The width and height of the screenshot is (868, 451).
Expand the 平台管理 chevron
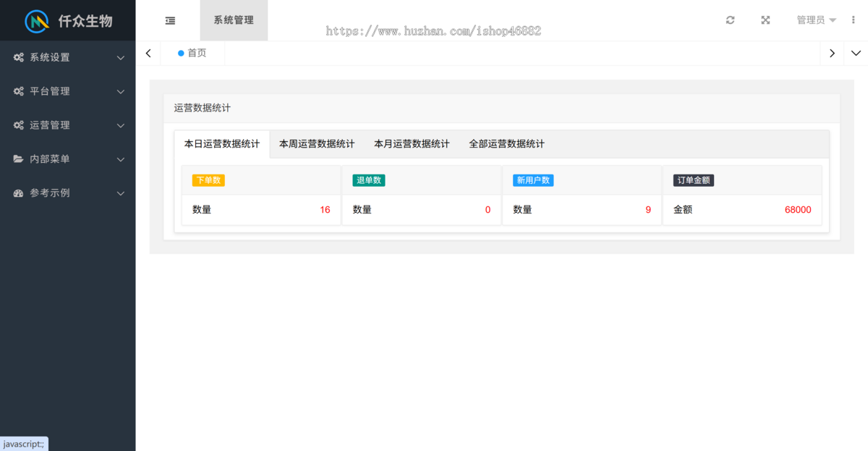click(x=121, y=92)
